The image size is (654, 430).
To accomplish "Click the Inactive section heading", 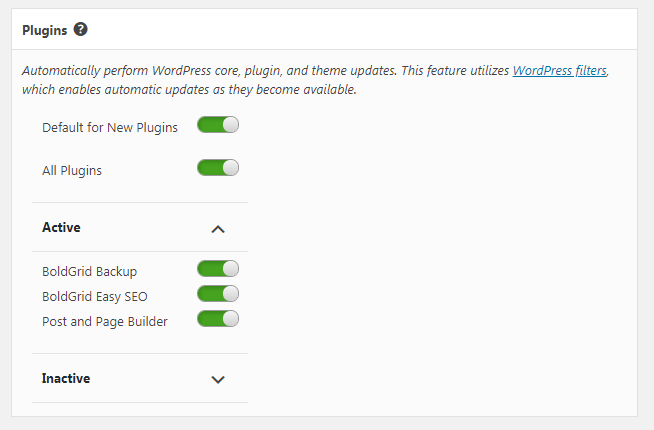I will (66, 378).
